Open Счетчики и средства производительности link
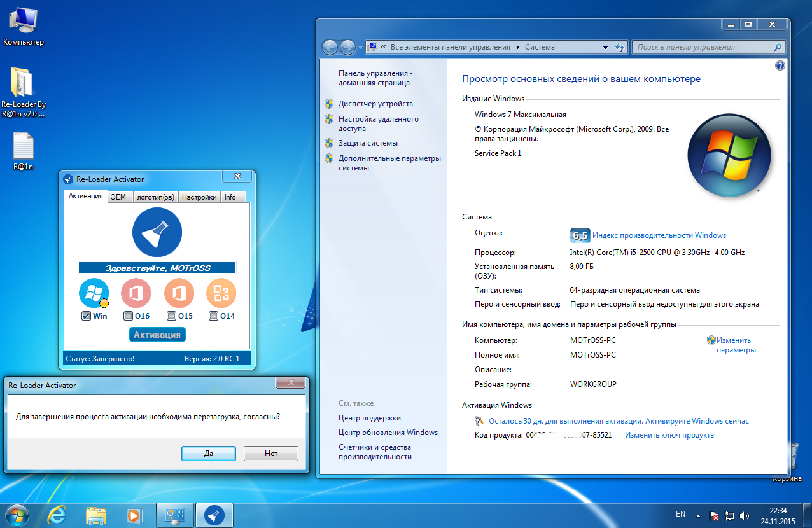 pyautogui.click(x=375, y=452)
